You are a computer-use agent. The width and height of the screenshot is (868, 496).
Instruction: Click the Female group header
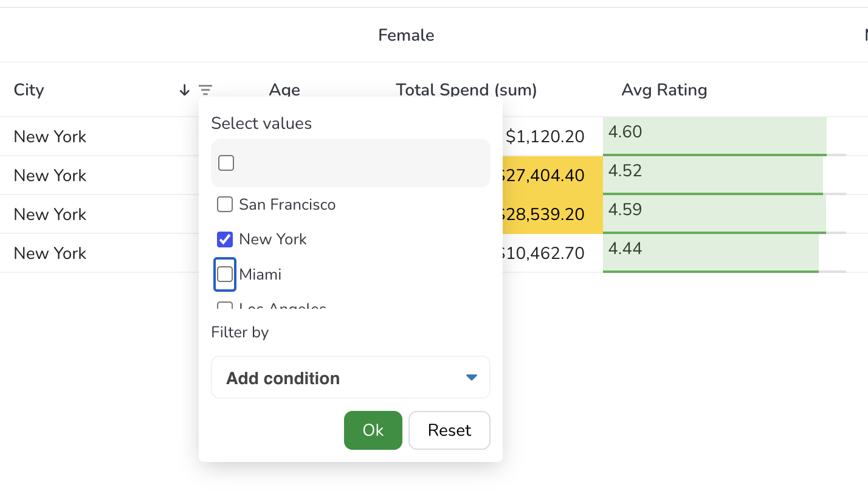coord(406,35)
